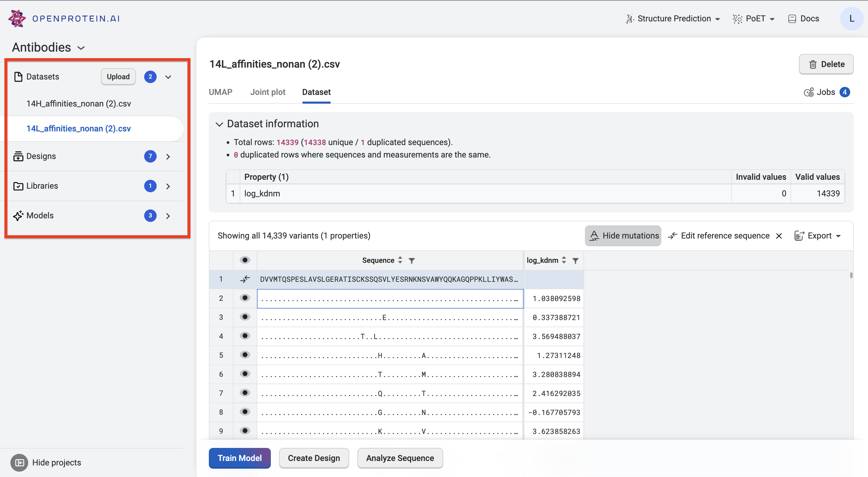Click the Designs count badge 7
868x477 pixels.
pyautogui.click(x=150, y=156)
